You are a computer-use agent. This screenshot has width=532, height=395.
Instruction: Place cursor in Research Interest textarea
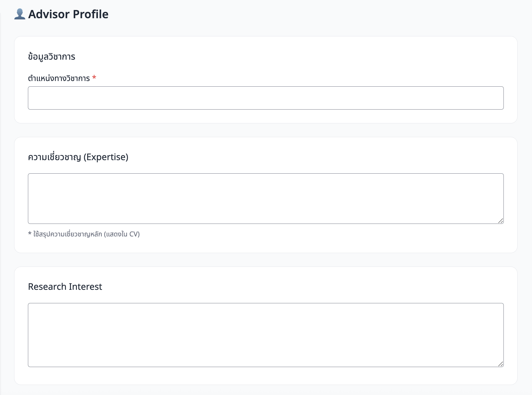click(265, 335)
